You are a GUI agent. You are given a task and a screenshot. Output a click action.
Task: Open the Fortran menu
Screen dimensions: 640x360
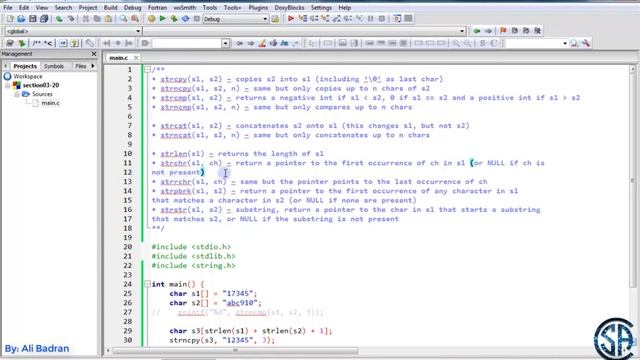[157, 7]
